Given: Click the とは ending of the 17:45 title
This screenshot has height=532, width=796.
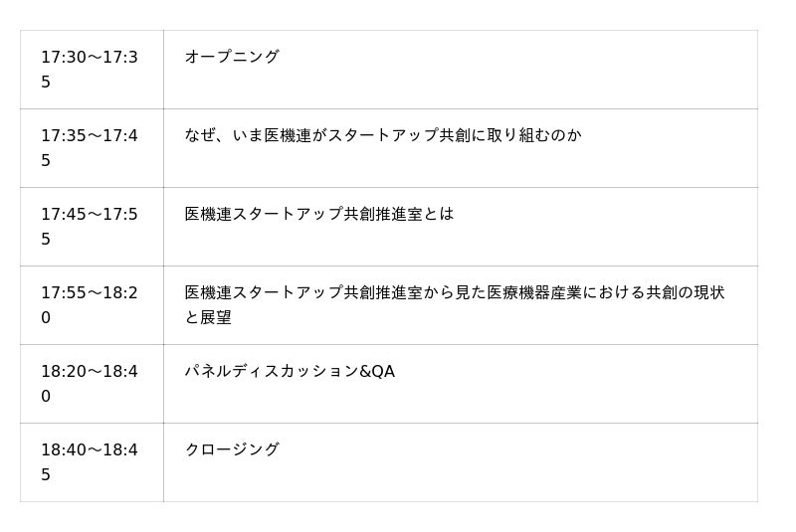Looking at the screenshot, I should pyautogui.click(x=439, y=214).
